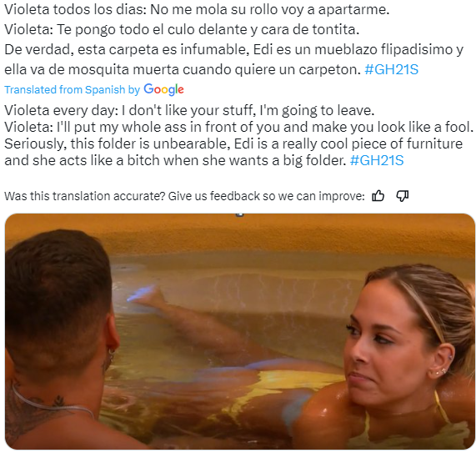The image size is (476, 458).
Task: Open #GH21S hashtag in the English translation
Action: [377, 160]
